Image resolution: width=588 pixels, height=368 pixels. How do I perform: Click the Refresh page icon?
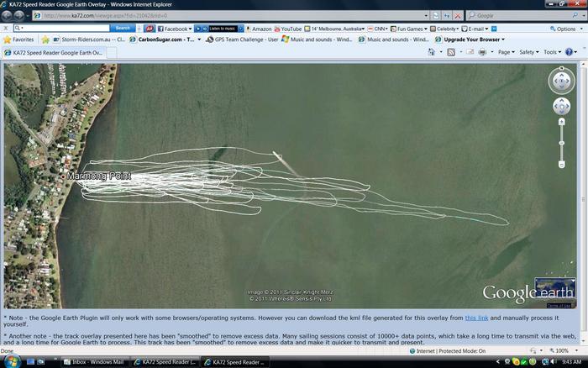[x=446, y=15]
